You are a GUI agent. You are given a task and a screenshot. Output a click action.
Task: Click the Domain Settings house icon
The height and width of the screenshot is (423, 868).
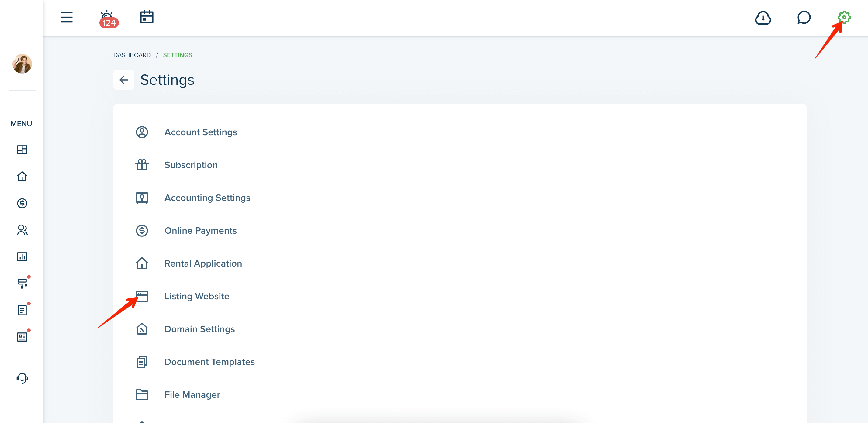pos(142,329)
